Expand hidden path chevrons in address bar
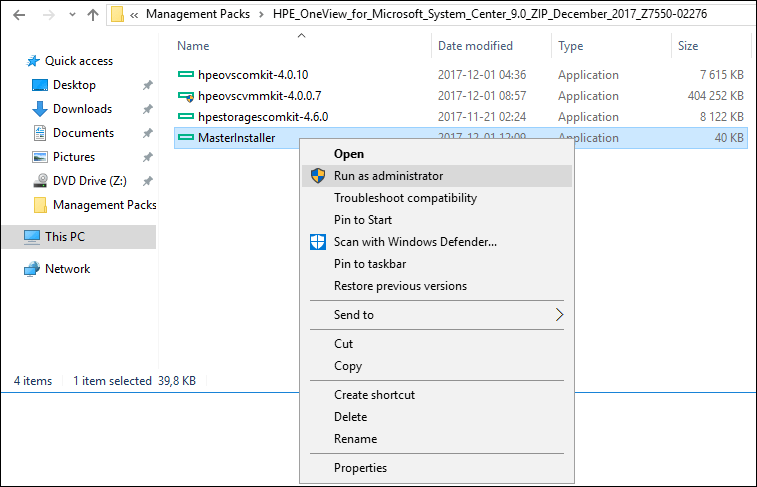Viewport: 757px width, 487px height. tap(134, 15)
